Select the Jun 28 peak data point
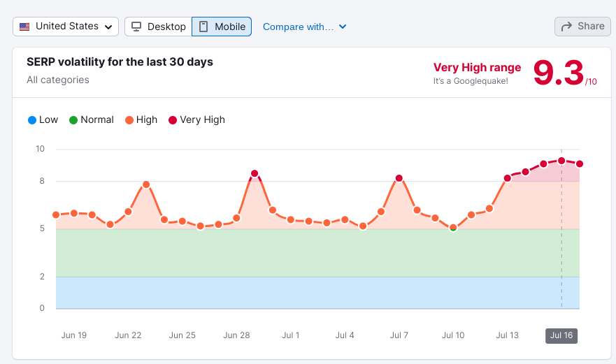 tap(255, 173)
